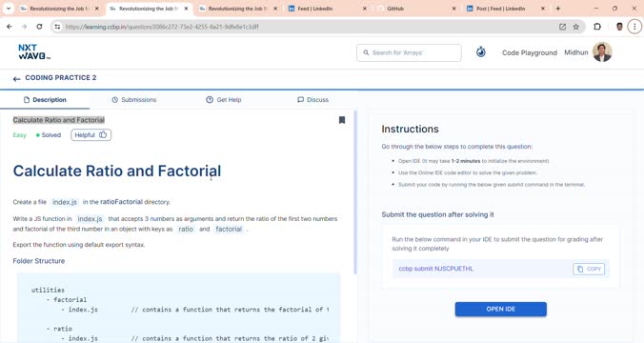
Task: Select the Description tab
Action: pos(45,100)
